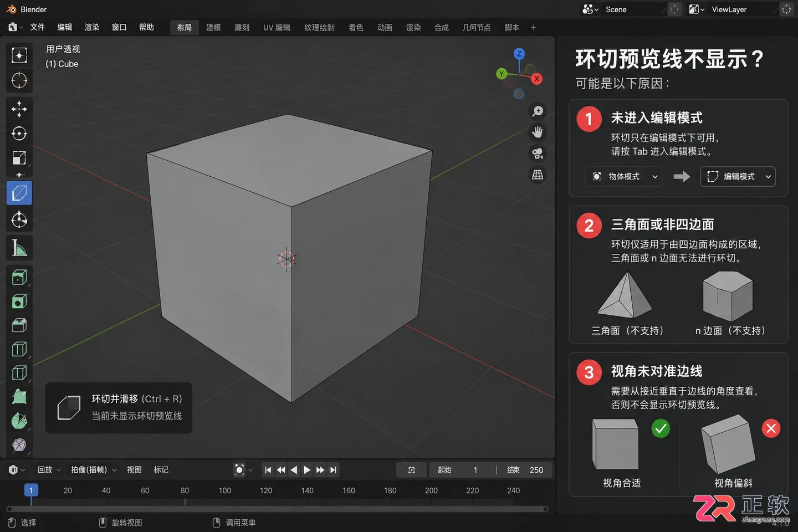Play animation in reverse
Screen dimensions: 798x532
tap(294, 470)
